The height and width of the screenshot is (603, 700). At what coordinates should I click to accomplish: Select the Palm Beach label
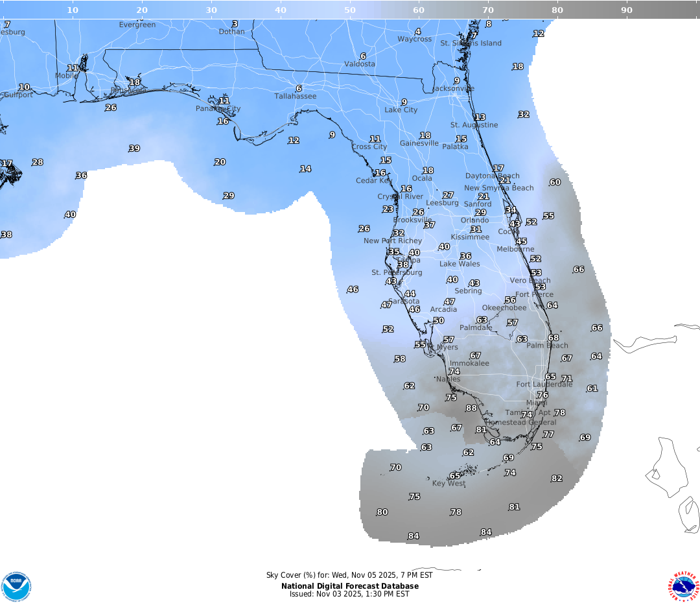click(x=547, y=346)
